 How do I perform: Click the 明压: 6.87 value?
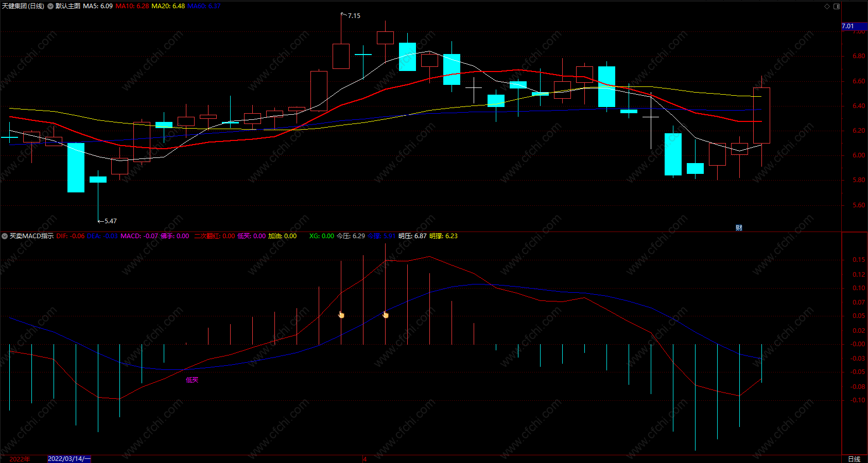click(x=412, y=236)
